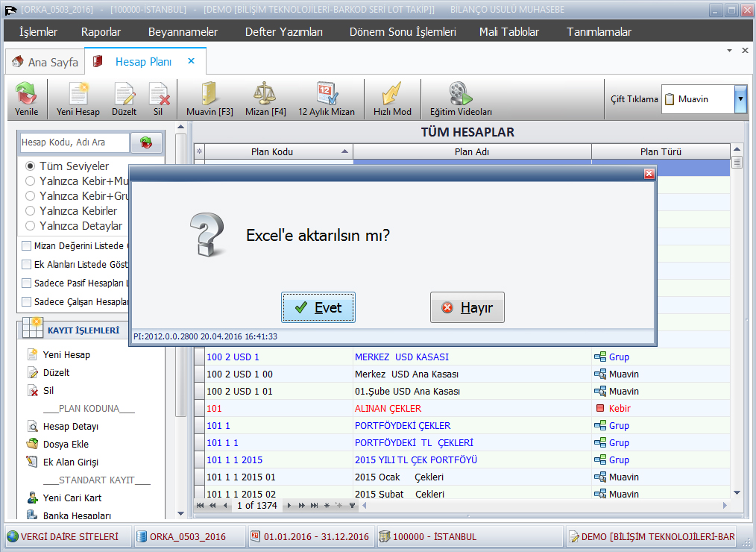756x552 pixels.
Task: Click the previous record navigator arrow
Action: (225, 506)
